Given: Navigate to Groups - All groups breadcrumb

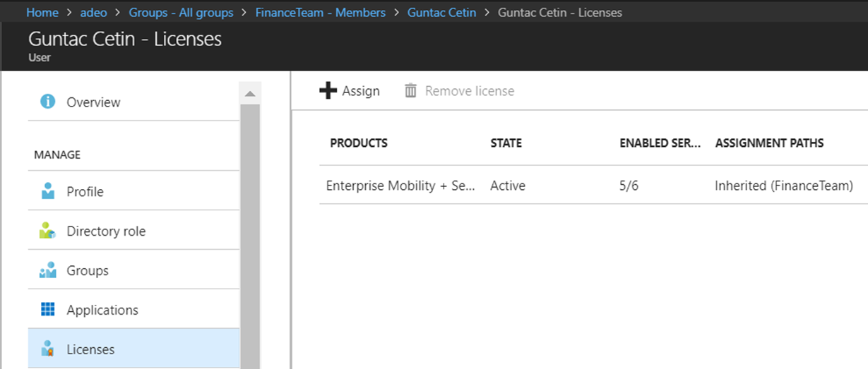Looking at the screenshot, I should click(x=181, y=13).
